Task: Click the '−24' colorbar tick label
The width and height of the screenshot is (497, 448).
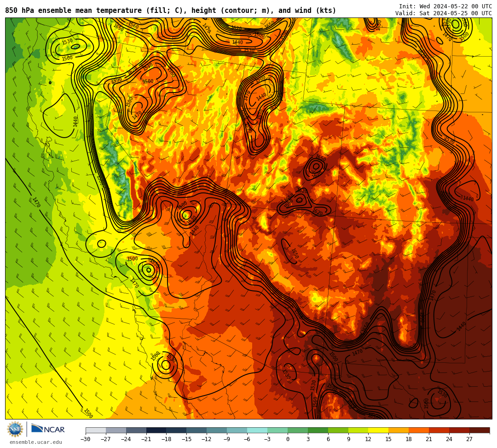Action: pyautogui.click(x=126, y=439)
